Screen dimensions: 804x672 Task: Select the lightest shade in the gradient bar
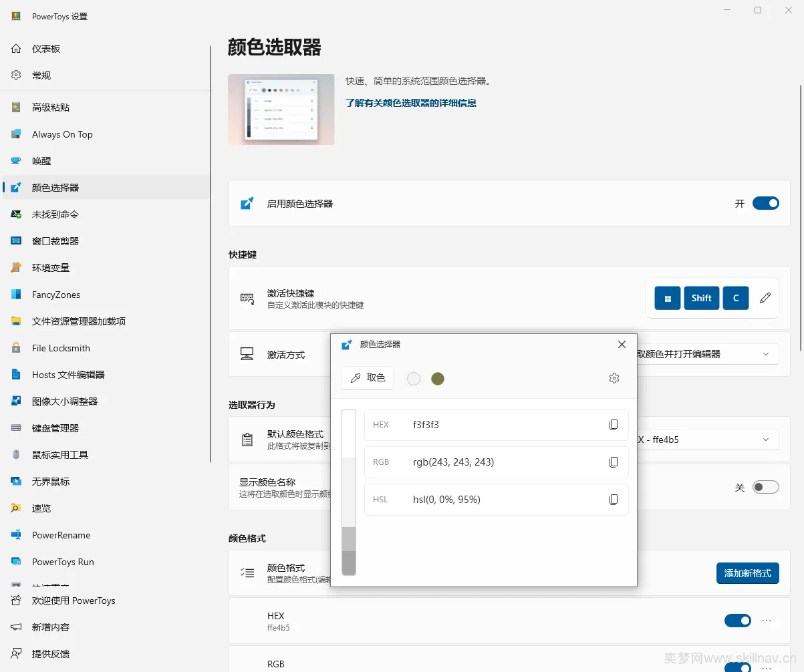(x=349, y=434)
